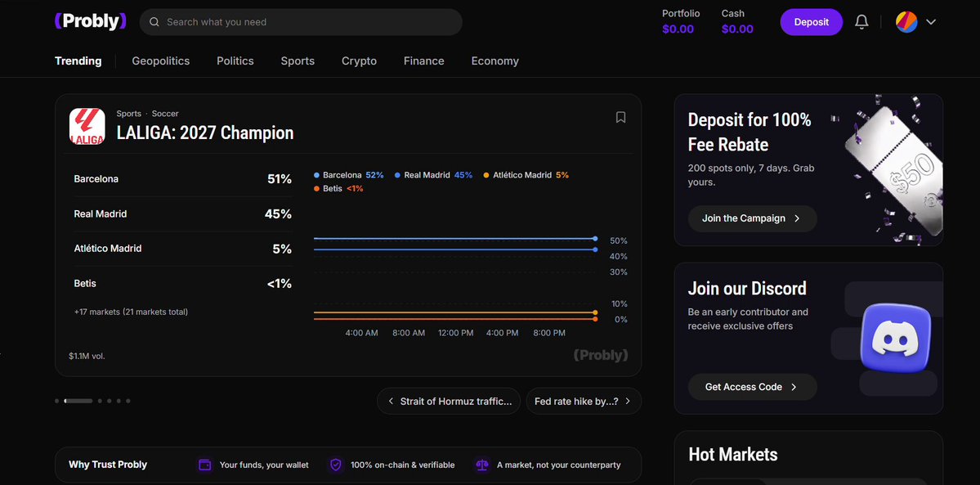Click the LALIGA league logo

tap(87, 127)
